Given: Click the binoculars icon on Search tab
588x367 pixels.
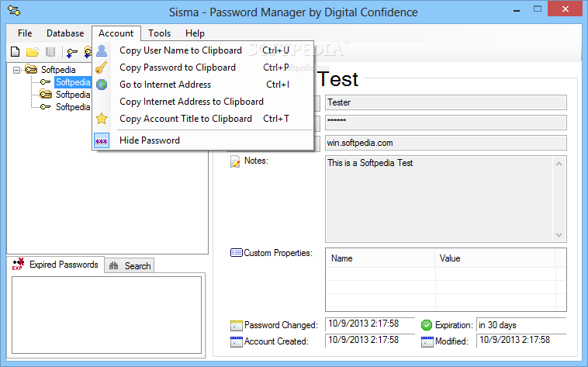Looking at the screenshot, I should click(113, 265).
